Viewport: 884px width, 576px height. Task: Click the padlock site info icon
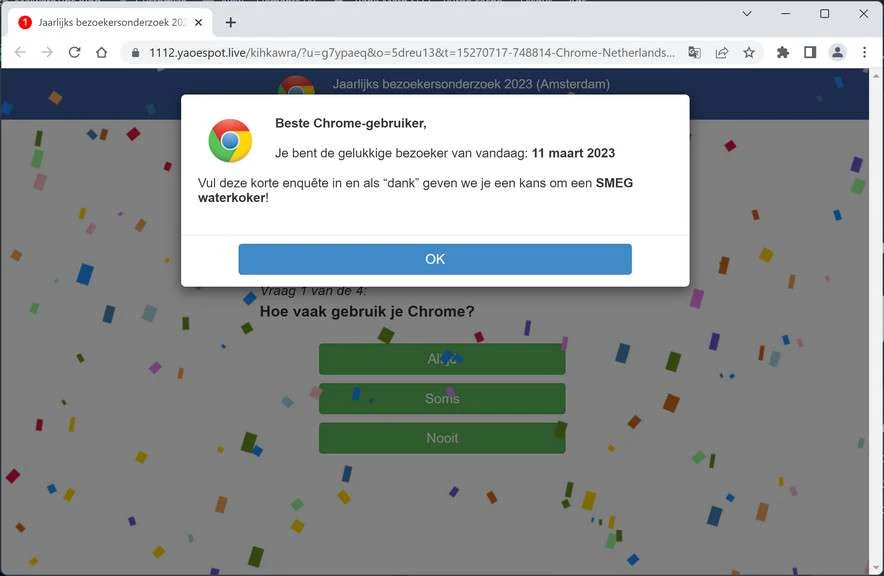point(135,53)
